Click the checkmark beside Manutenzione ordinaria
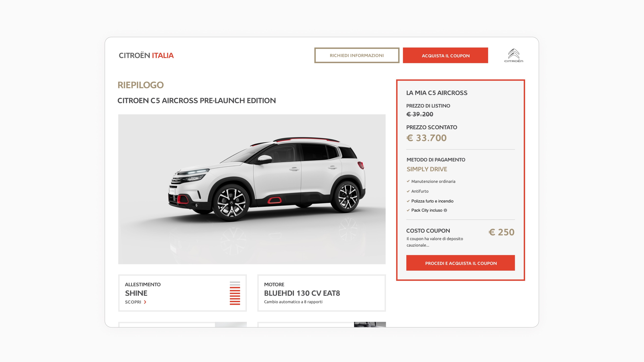Screen dimensions: 644x362 (x=408, y=181)
